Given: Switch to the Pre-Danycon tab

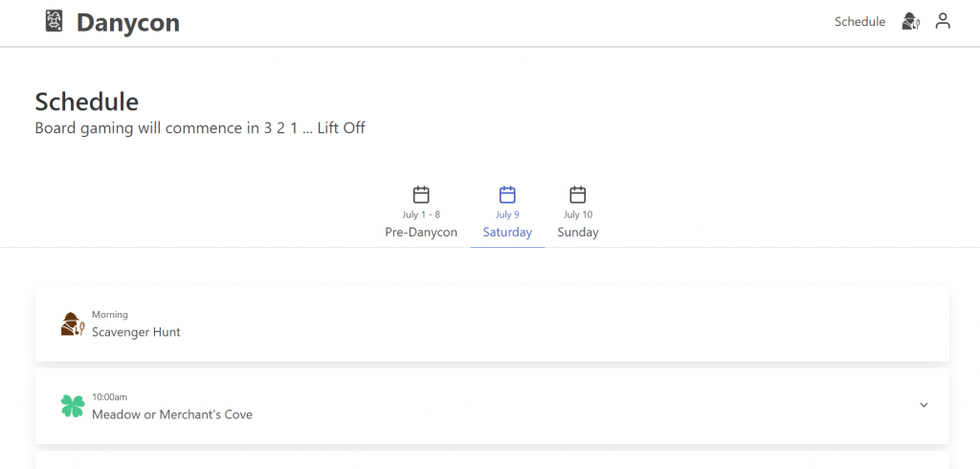Looking at the screenshot, I should [421, 232].
